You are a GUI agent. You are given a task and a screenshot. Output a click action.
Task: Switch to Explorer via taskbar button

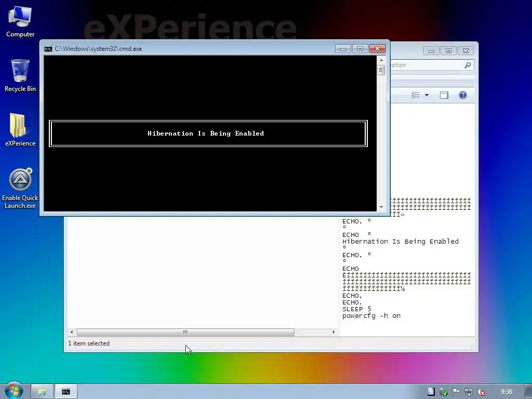tap(42, 392)
